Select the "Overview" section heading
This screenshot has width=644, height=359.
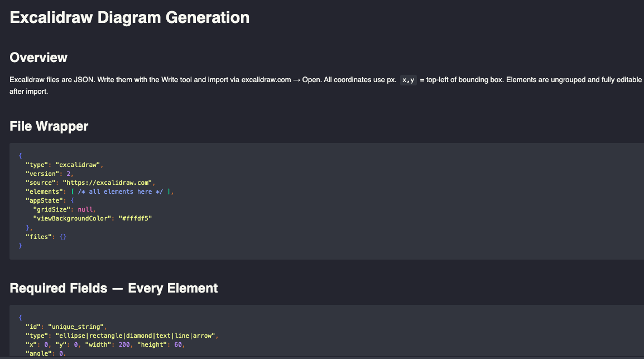pos(38,58)
